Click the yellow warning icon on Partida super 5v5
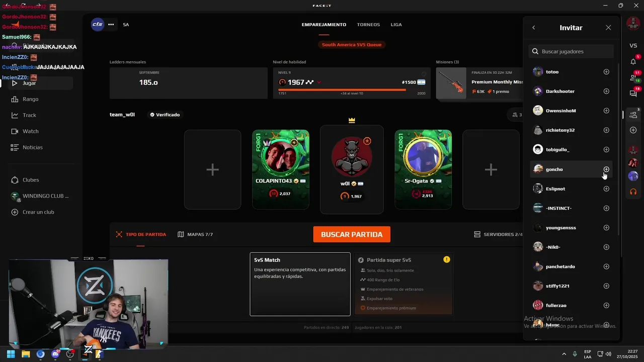 coord(447,259)
